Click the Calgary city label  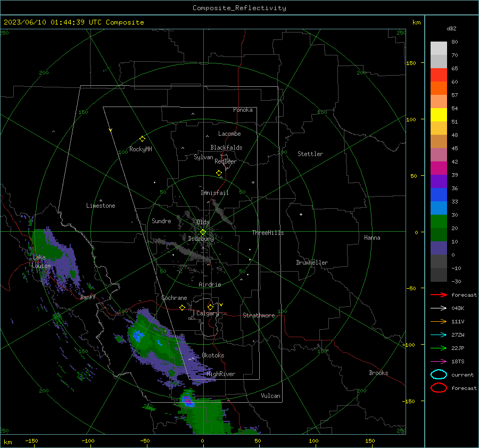pyautogui.click(x=208, y=313)
